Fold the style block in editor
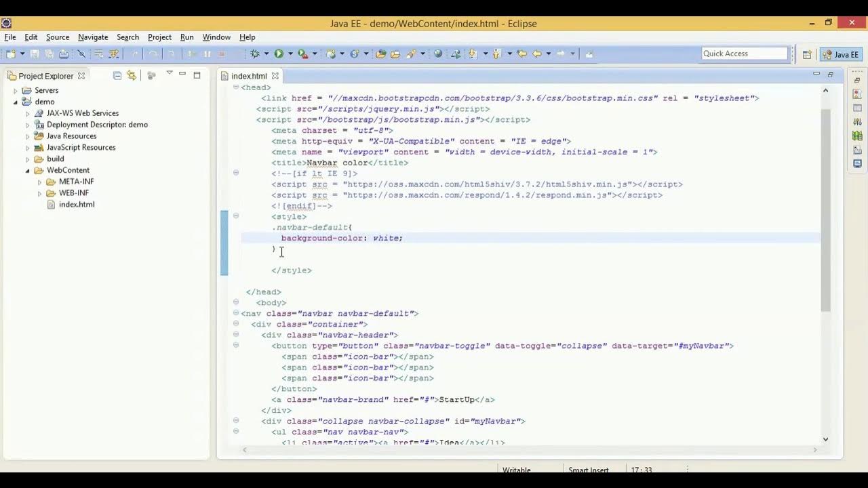Screen dimensions: 868x488 (236, 216)
